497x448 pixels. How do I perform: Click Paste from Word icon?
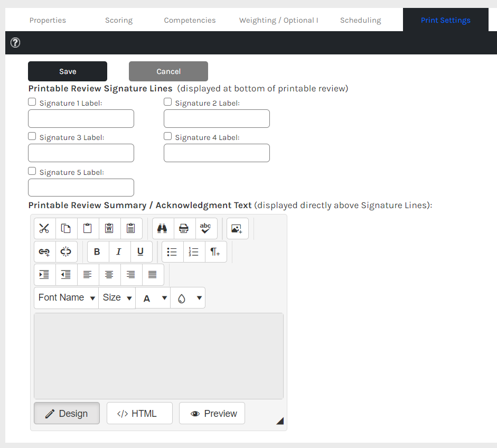click(109, 228)
